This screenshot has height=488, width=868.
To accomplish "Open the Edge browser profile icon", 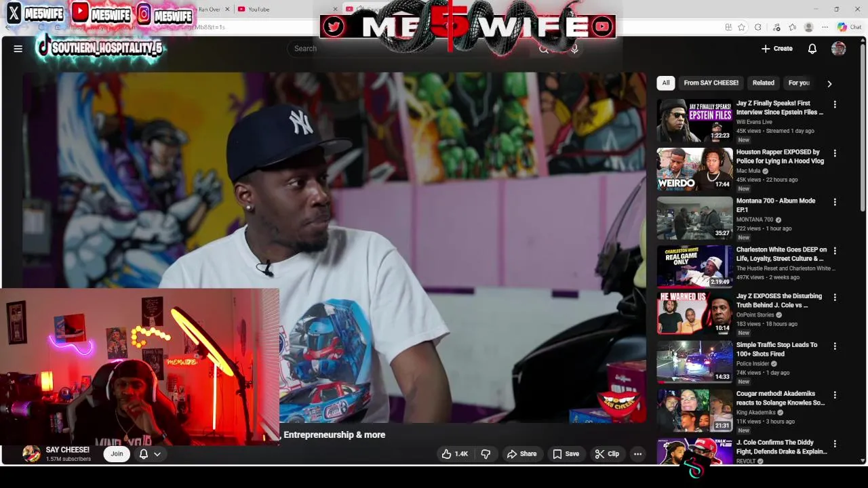I will pyautogui.click(x=808, y=27).
